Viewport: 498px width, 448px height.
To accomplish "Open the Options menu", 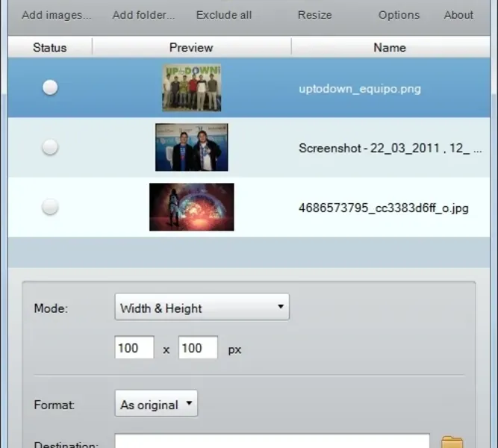I will (399, 15).
